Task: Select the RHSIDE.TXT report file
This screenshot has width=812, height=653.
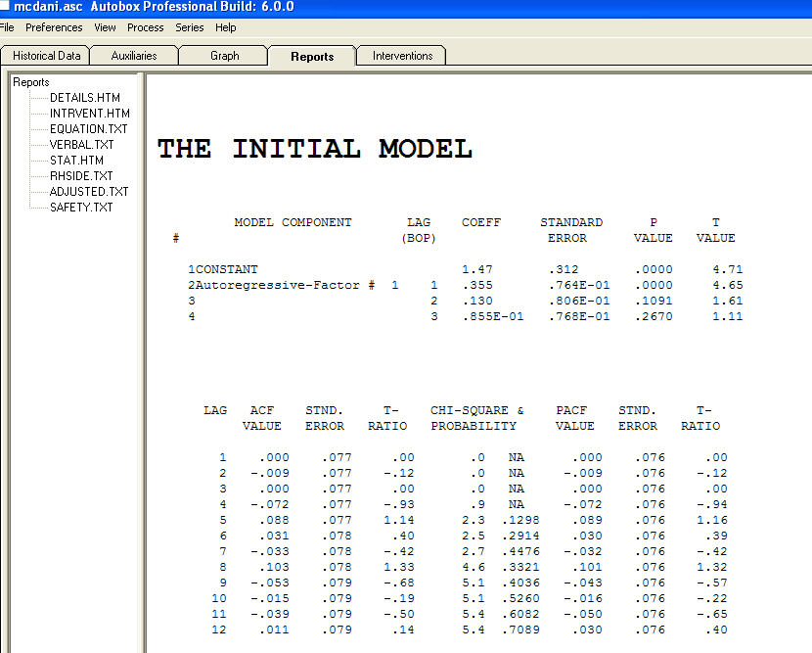Action: pyautogui.click(x=81, y=176)
